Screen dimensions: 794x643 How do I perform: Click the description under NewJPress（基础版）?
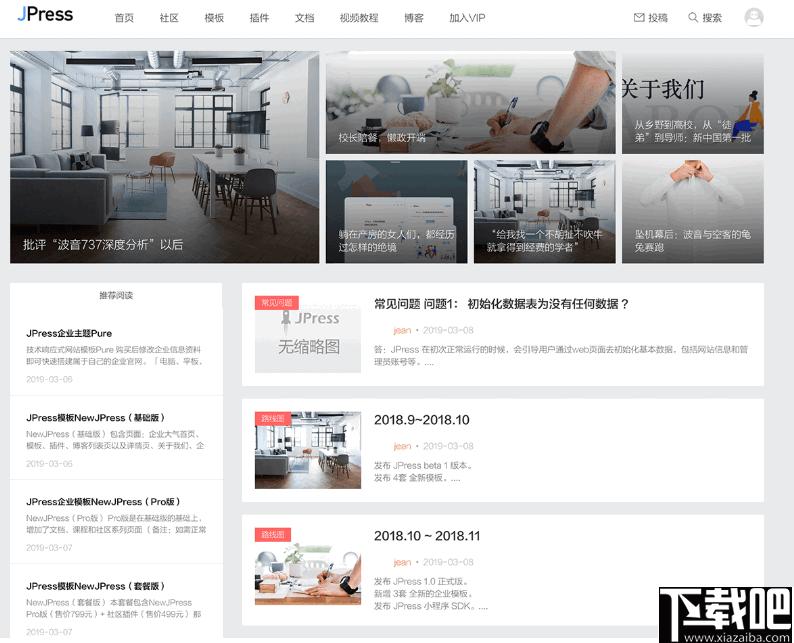click(x=115, y=440)
